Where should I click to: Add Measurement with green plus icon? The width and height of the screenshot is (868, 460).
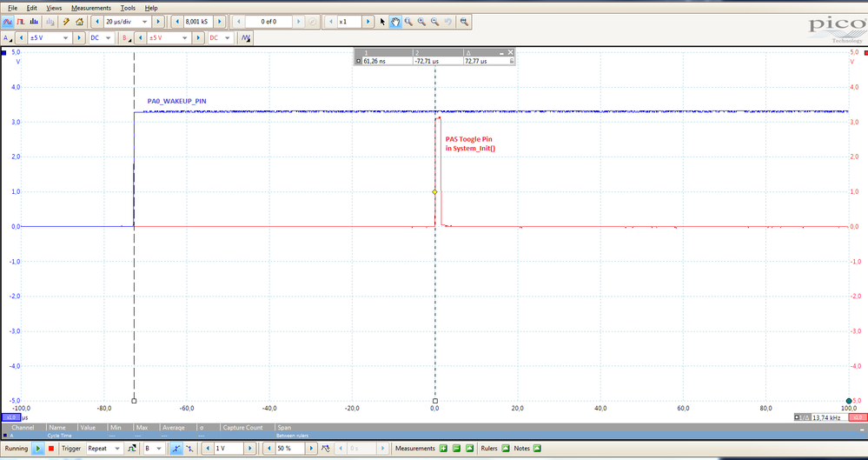pos(443,449)
